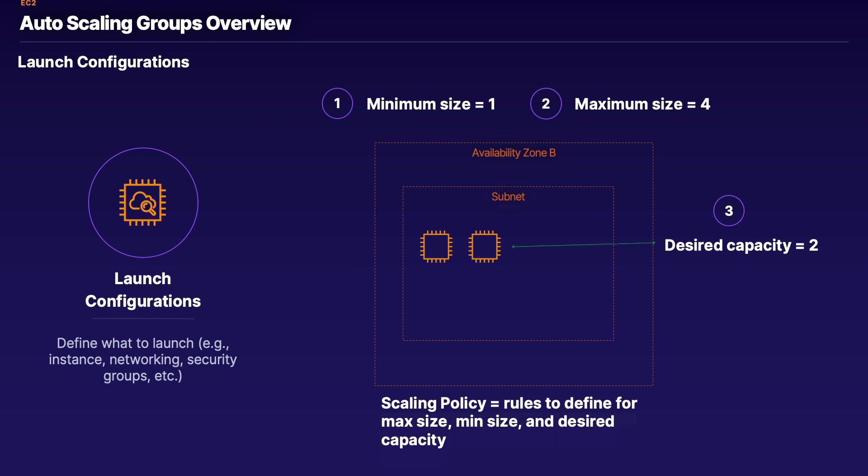Click the numbered circle 2 badge
Screen dimensions: 868x476
[546, 104]
